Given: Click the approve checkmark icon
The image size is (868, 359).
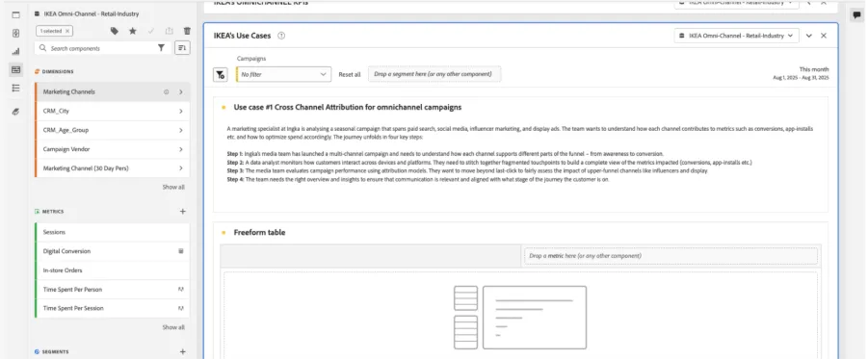Looking at the screenshot, I should (x=150, y=31).
